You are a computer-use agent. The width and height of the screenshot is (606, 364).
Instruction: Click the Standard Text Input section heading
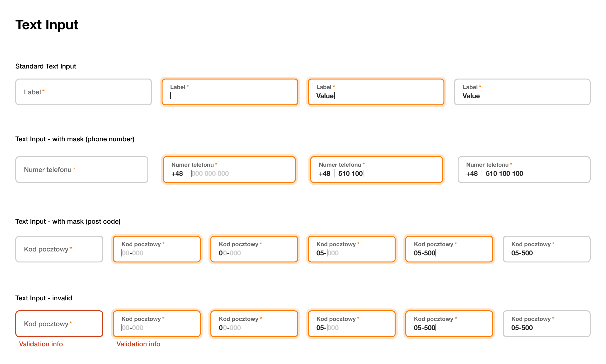click(x=46, y=66)
